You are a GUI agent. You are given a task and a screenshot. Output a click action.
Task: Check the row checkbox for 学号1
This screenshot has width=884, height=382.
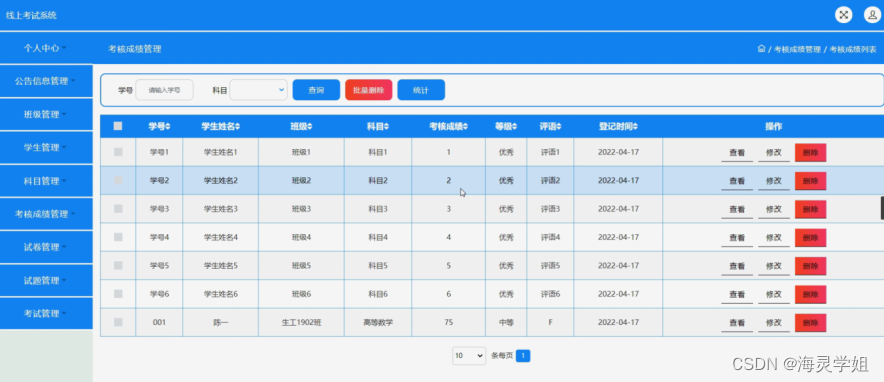click(x=118, y=152)
